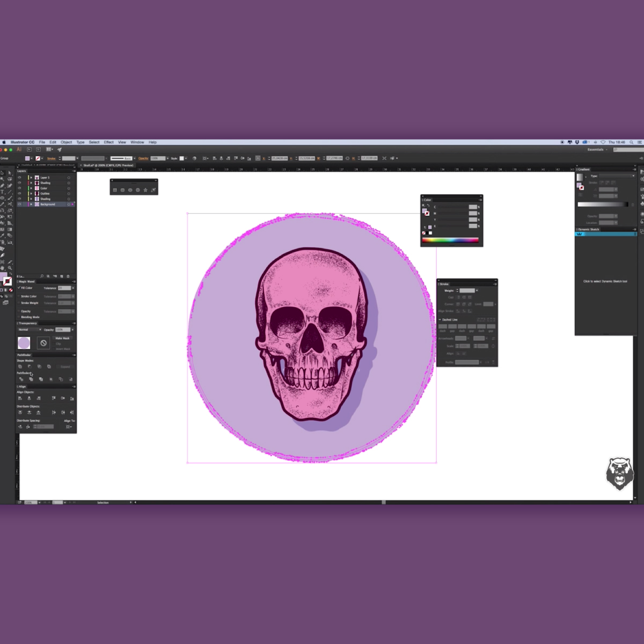Viewport: 644px width, 644px height.
Task: Click the Make Mask button
Action: (x=62, y=338)
